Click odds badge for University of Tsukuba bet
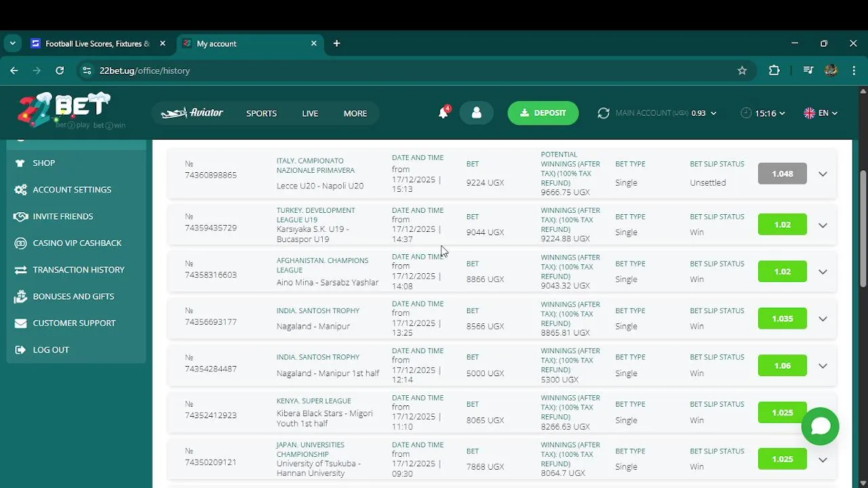This screenshot has height=488, width=868. coord(782,459)
